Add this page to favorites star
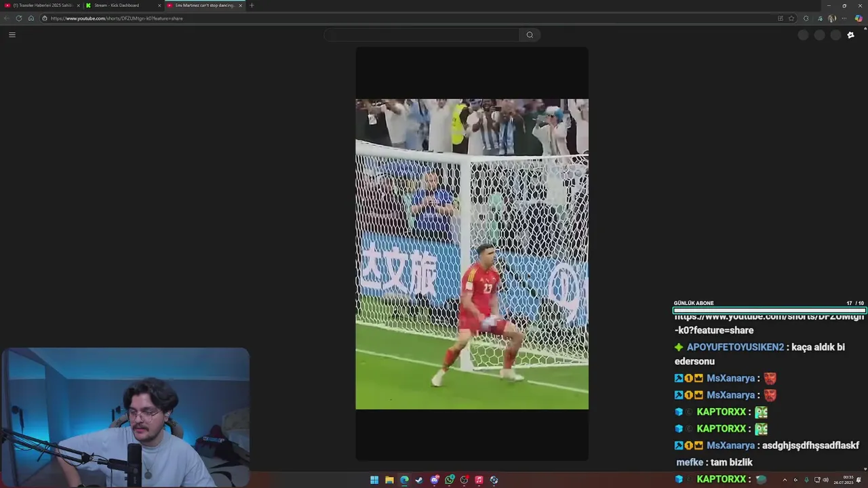 pyautogui.click(x=791, y=18)
